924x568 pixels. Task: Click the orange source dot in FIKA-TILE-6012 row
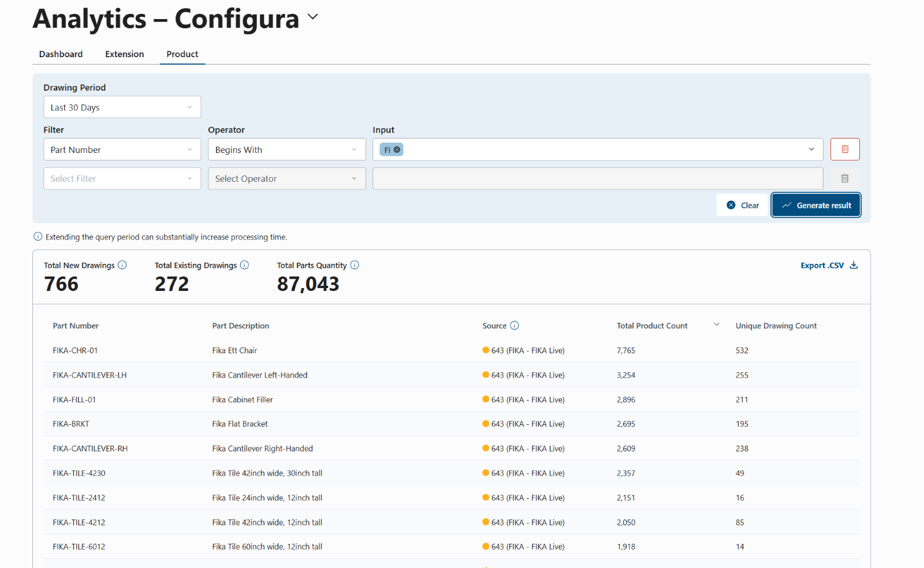coord(486,546)
